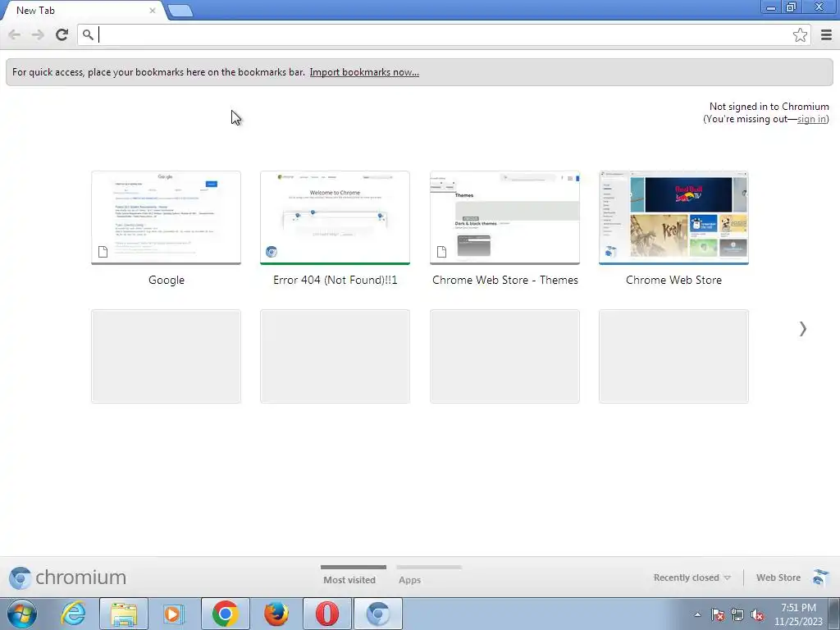Image resolution: width=840 pixels, height=630 pixels.
Task: Show hidden system tray icons
Action: (x=697, y=614)
